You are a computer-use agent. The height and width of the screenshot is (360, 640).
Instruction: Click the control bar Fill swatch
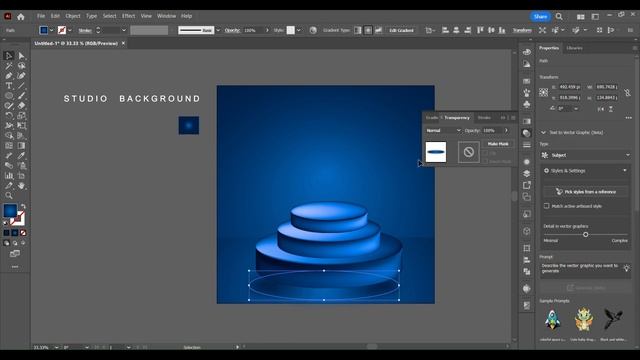coord(43,30)
